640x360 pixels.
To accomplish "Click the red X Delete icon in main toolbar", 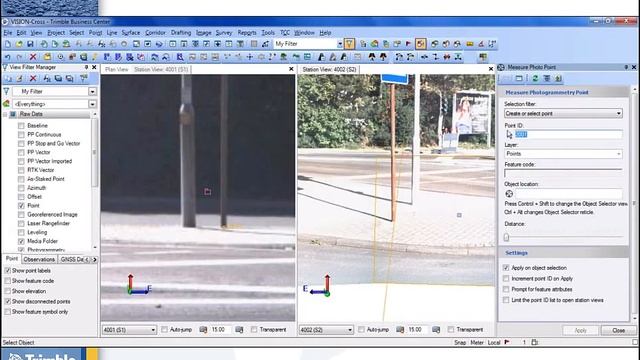I will (33, 57).
